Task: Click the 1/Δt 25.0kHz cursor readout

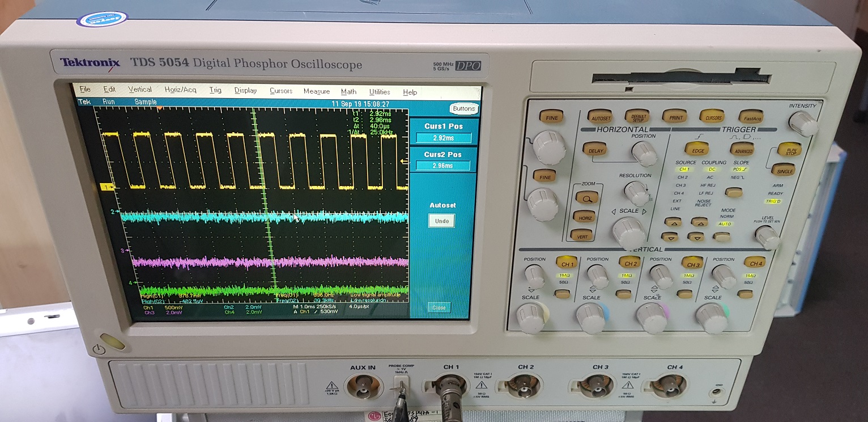Action: pos(372,132)
